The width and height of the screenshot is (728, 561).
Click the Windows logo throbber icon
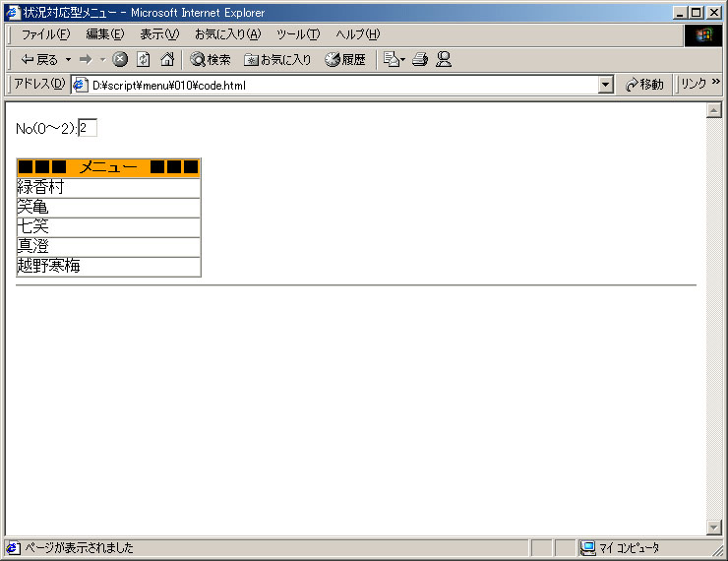[703, 35]
